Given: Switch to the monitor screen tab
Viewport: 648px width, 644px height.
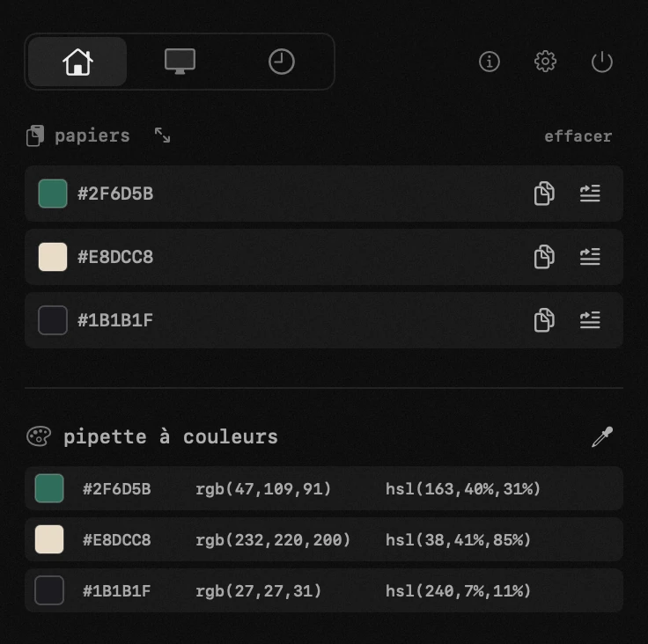Looking at the screenshot, I should pyautogui.click(x=180, y=62).
